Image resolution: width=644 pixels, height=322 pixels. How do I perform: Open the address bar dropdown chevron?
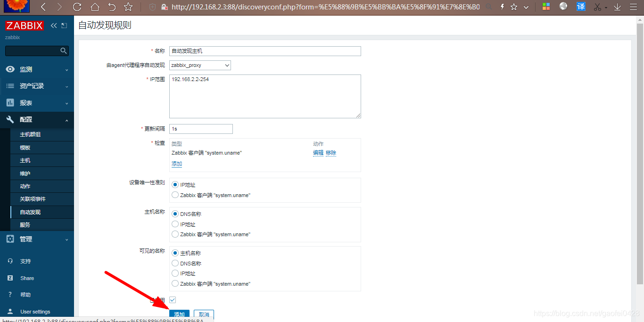526,7
